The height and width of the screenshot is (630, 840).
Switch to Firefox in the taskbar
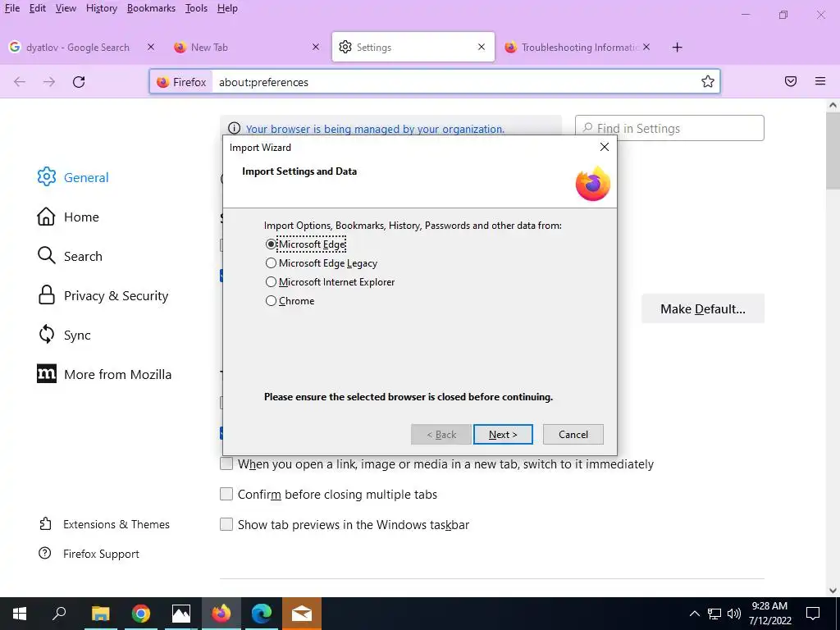pyautogui.click(x=221, y=614)
